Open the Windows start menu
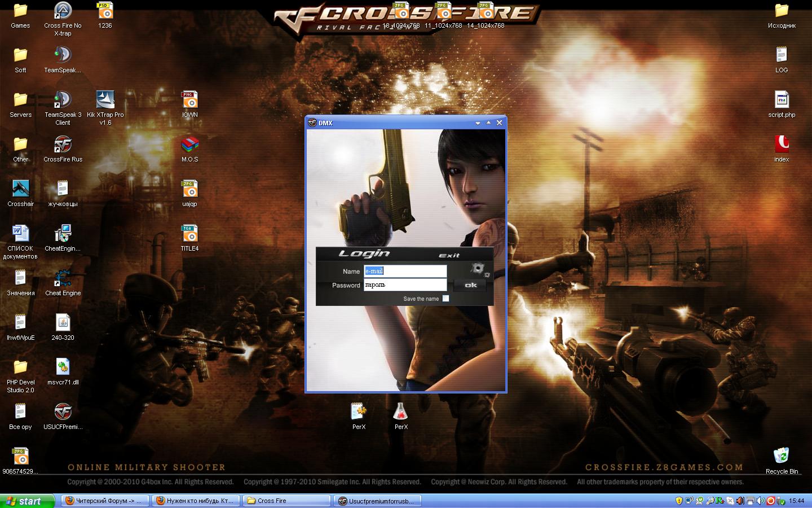The image size is (812, 508). pyautogui.click(x=27, y=501)
